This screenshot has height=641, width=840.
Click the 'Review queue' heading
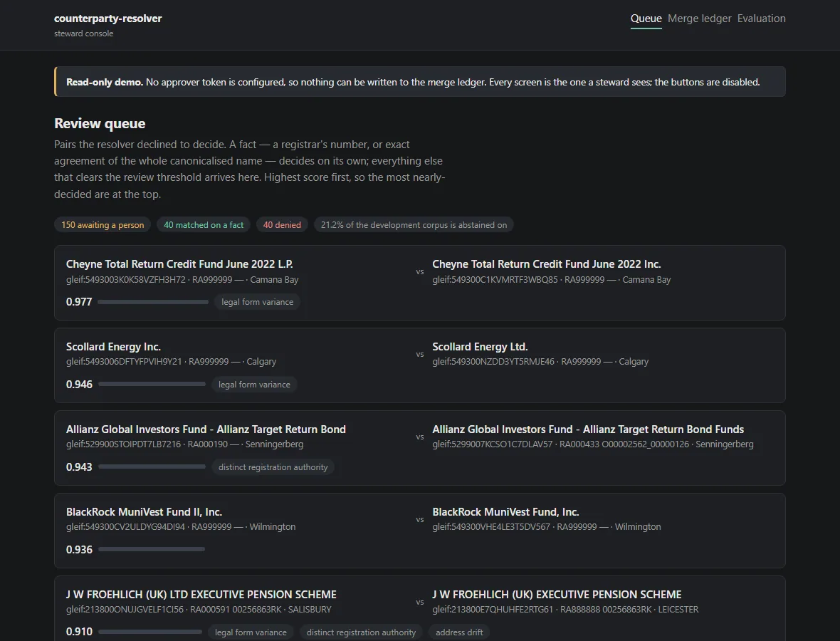click(x=100, y=123)
